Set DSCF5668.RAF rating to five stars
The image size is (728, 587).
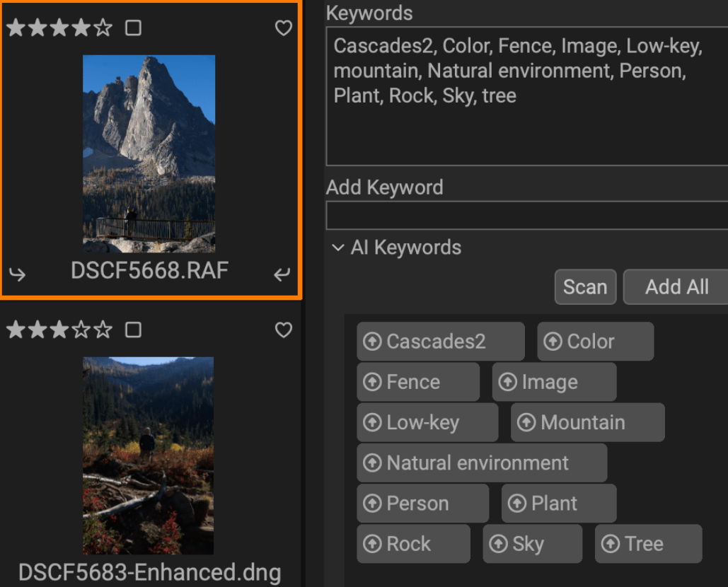(x=103, y=28)
